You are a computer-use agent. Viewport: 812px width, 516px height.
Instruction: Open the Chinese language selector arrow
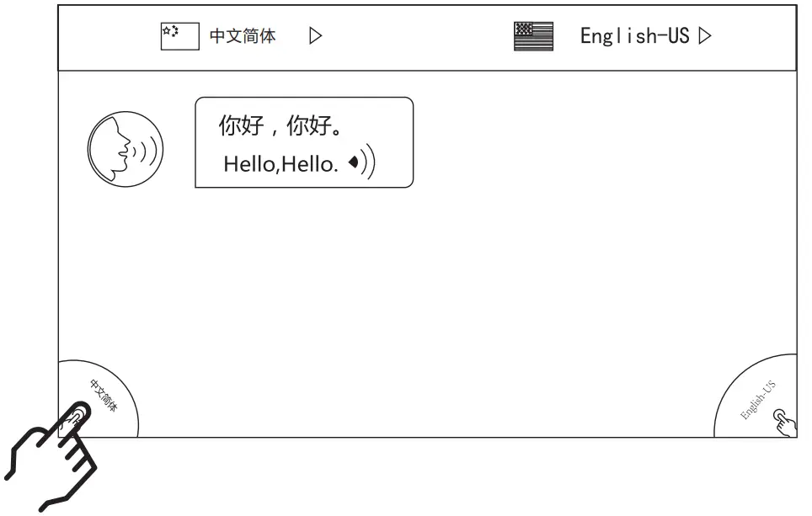(x=317, y=35)
